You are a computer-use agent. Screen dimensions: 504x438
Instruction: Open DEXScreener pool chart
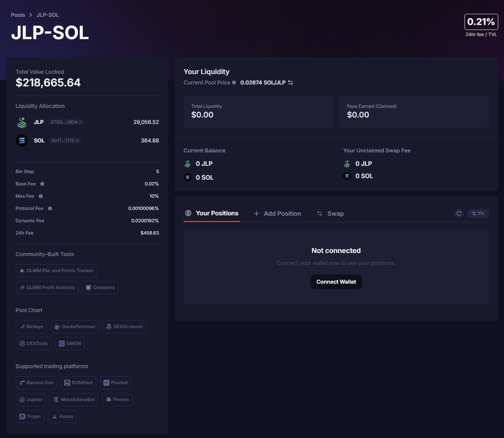click(x=124, y=327)
